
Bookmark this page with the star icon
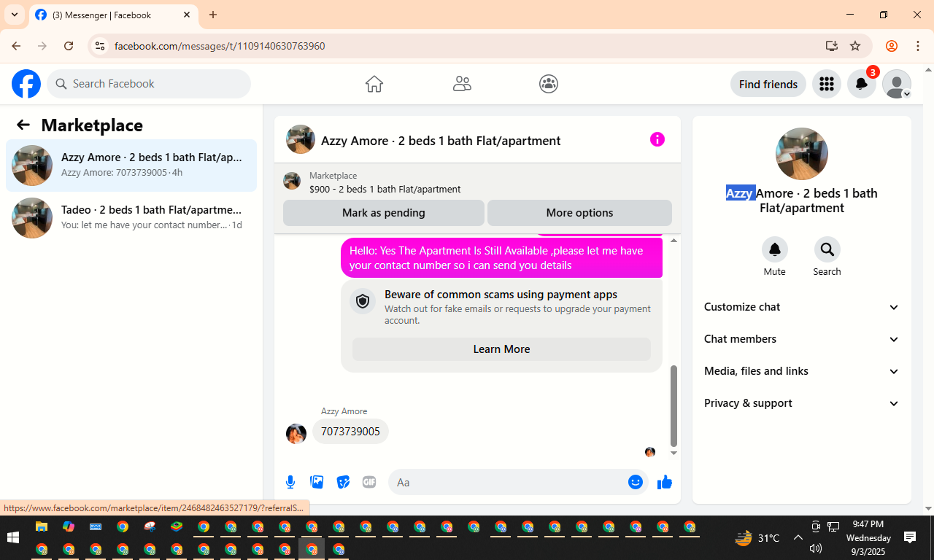(855, 46)
